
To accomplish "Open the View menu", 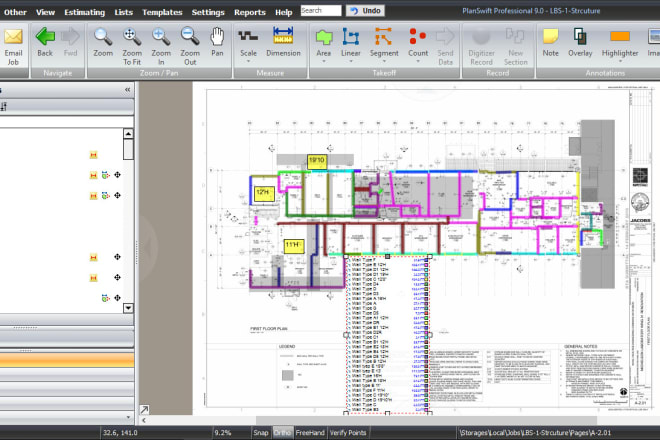I will 45,12.
